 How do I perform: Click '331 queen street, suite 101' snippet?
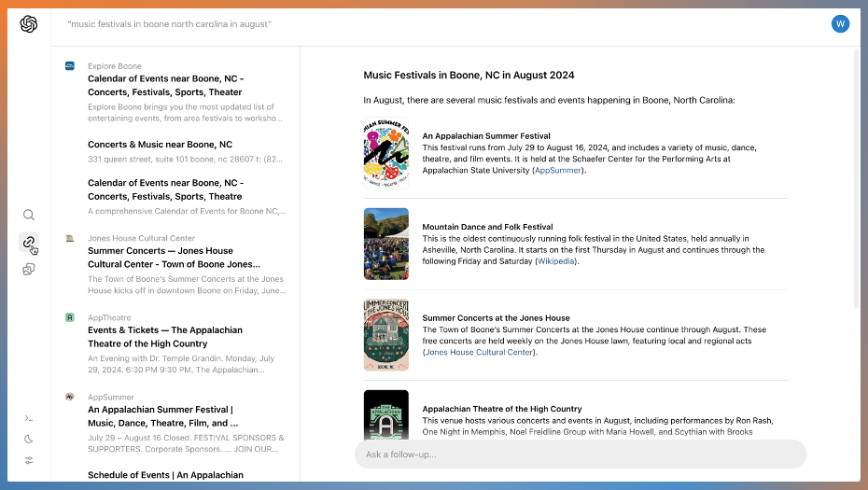(185, 159)
